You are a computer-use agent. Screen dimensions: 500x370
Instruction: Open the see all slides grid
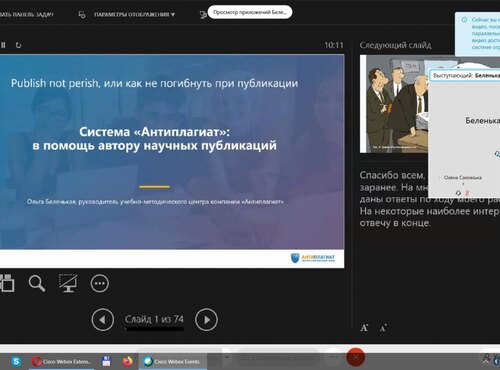point(7,283)
